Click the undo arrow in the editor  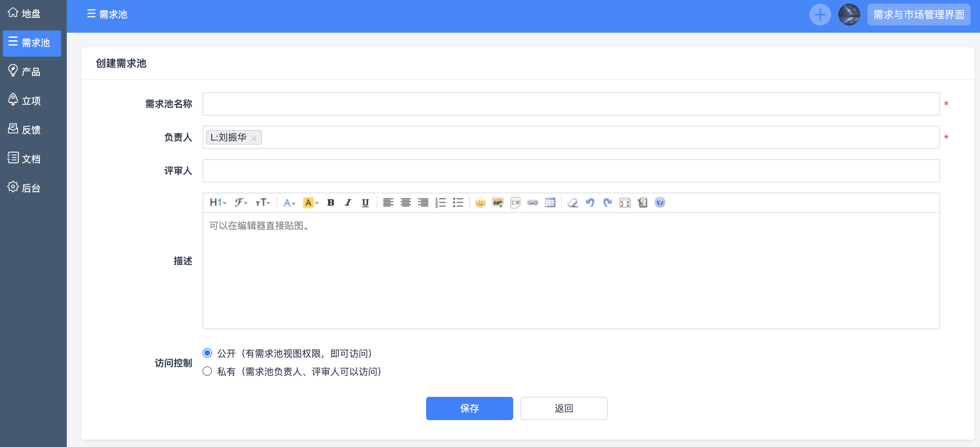(x=590, y=202)
